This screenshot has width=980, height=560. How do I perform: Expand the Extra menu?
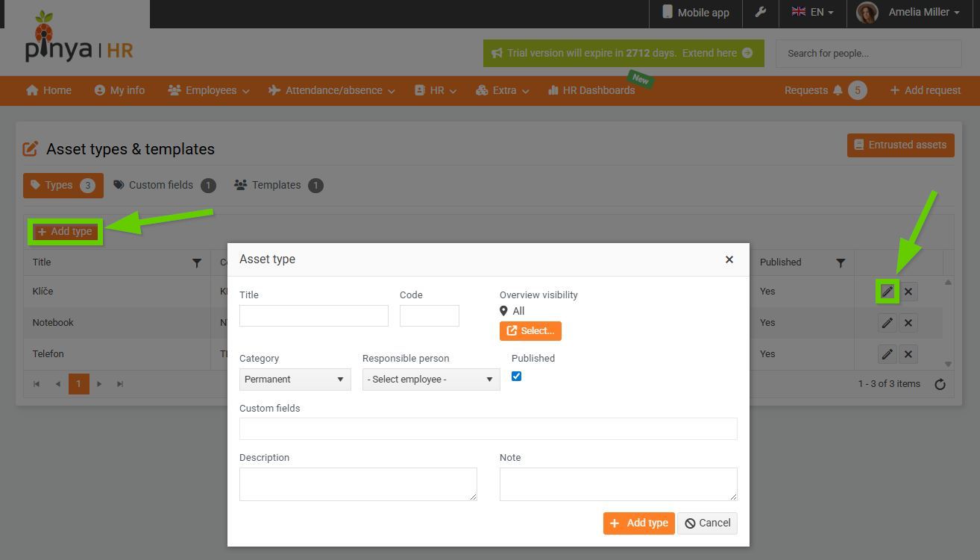tap(503, 90)
